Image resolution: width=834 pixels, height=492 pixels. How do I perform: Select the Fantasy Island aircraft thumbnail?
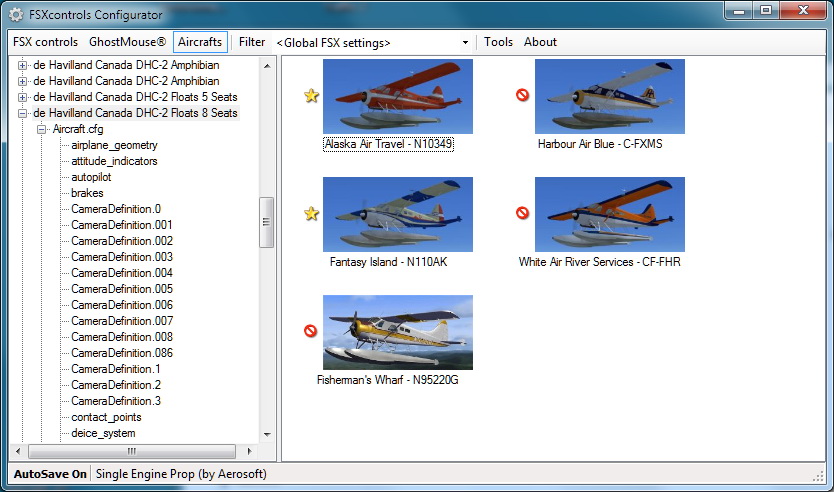[398, 214]
